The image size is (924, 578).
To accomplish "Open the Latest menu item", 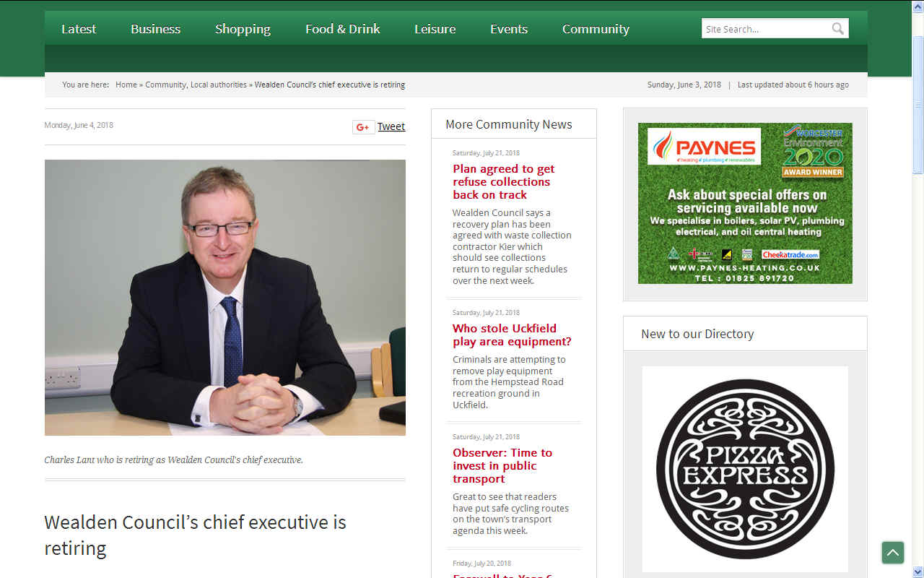I will tap(79, 29).
